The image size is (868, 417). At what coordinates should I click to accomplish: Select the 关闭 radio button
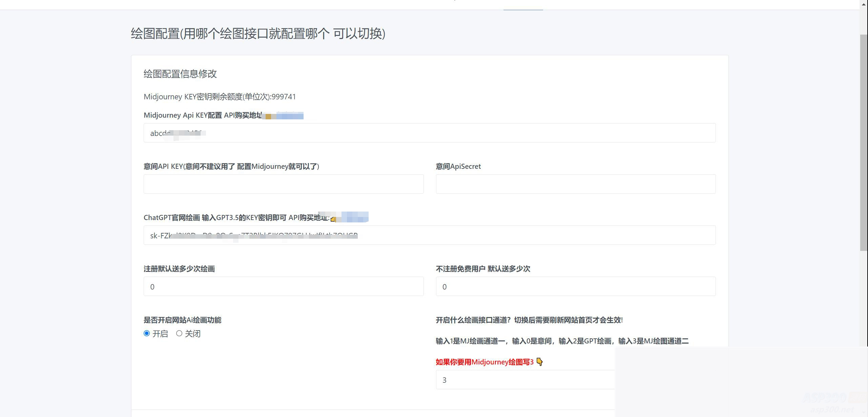(179, 333)
